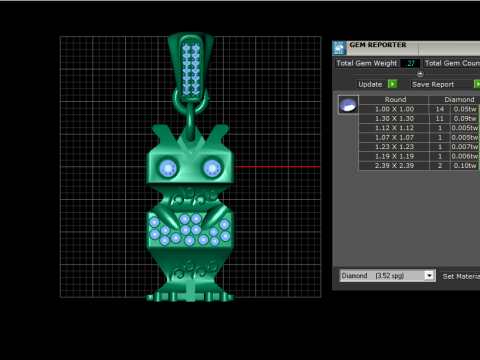The height and width of the screenshot is (360, 480).
Task: Click the owl's left eye gem in viewport
Action: [168, 168]
